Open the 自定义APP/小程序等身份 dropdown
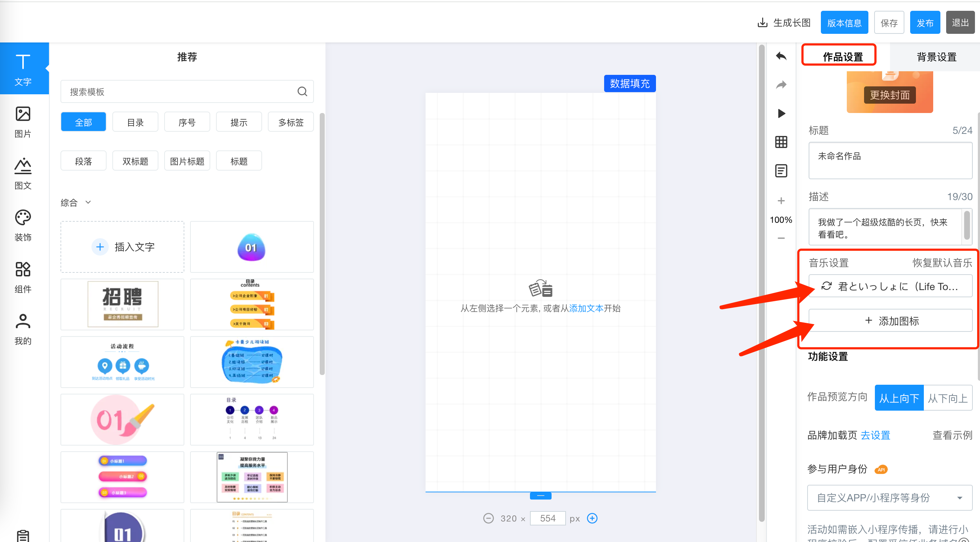The width and height of the screenshot is (980, 542). (890, 497)
